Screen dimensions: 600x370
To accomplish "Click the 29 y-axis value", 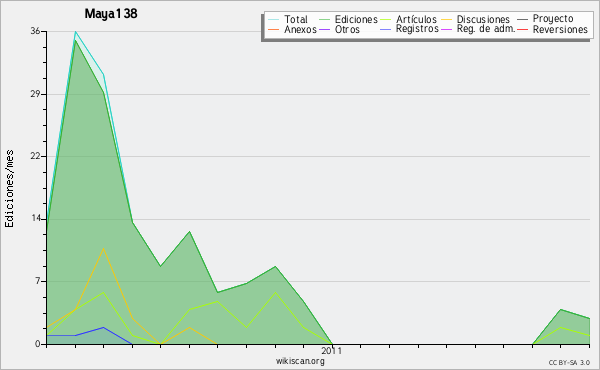I will click(36, 94).
